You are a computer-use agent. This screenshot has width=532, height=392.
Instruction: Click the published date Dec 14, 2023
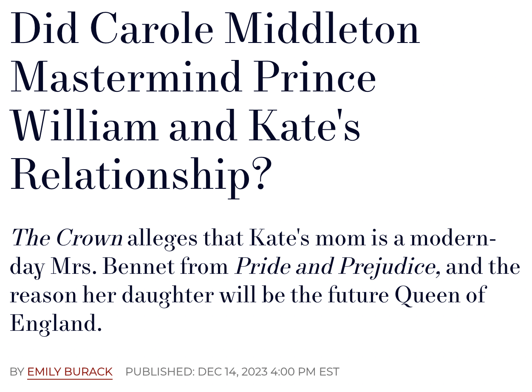coord(232,372)
